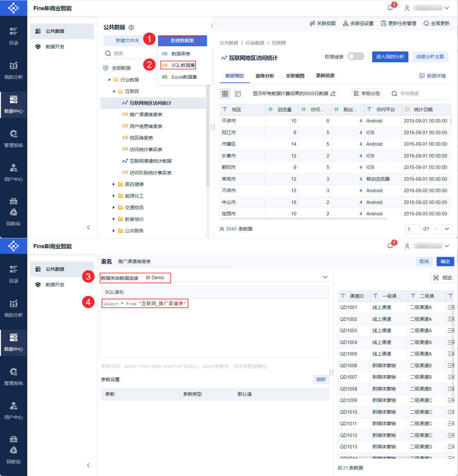Collapse the 互联网 folder
This screenshot has width=458, height=476.
114,91
